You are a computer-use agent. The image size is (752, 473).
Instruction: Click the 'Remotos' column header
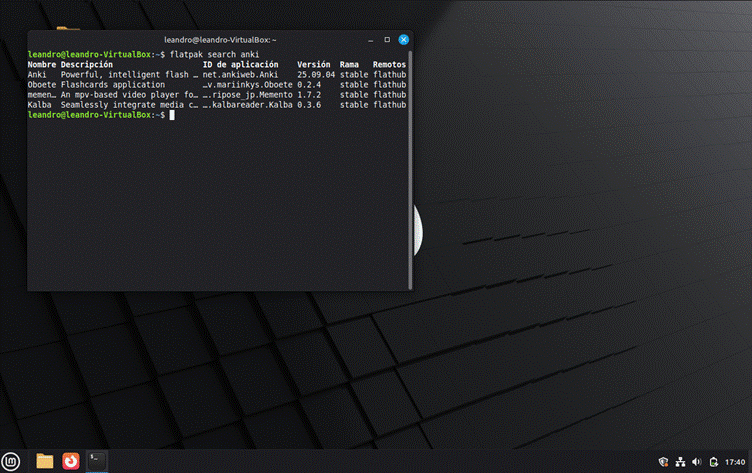pyautogui.click(x=389, y=65)
